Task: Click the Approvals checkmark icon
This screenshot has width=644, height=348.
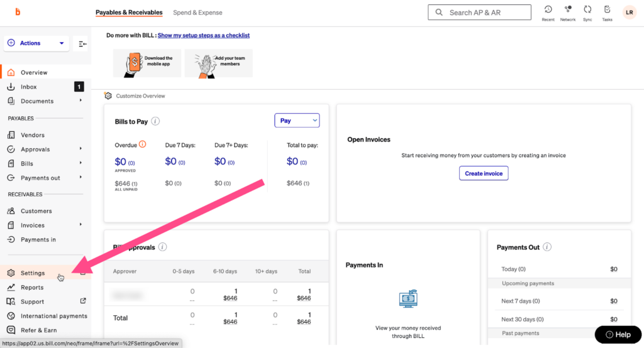Action: point(11,149)
